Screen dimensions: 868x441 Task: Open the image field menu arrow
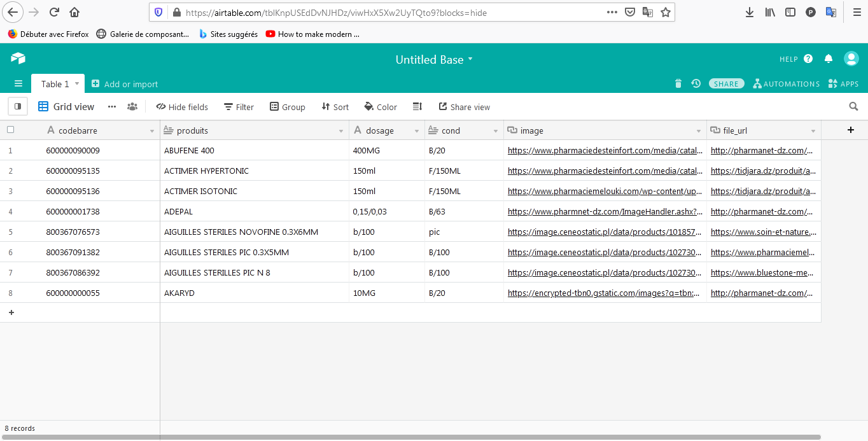699,131
